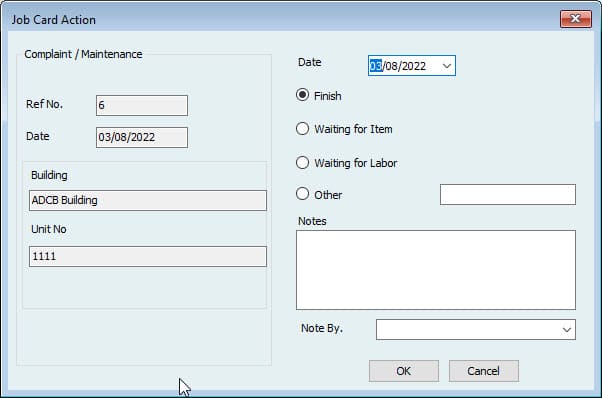The image size is (602, 398).
Task: Click the Unit No field showing 1111
Action: point(148,256)
